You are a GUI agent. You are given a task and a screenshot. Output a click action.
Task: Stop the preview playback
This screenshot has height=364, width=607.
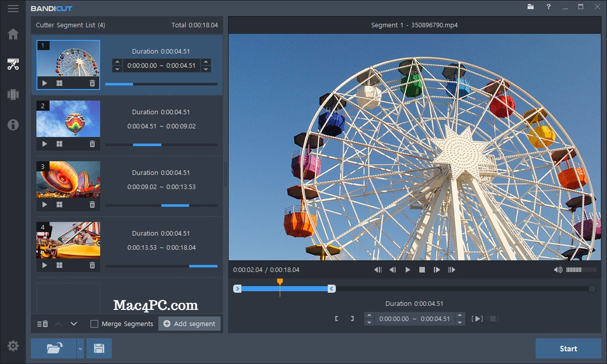422,270
